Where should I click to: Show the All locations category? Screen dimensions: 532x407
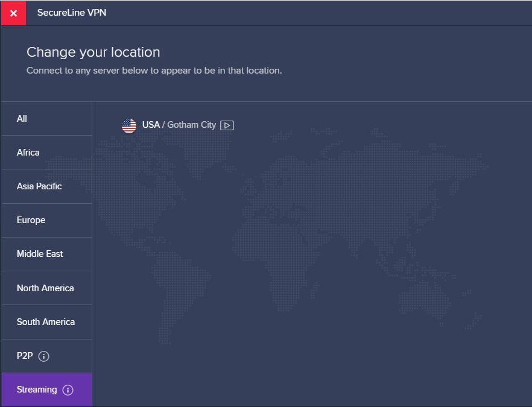coord(46,119)
